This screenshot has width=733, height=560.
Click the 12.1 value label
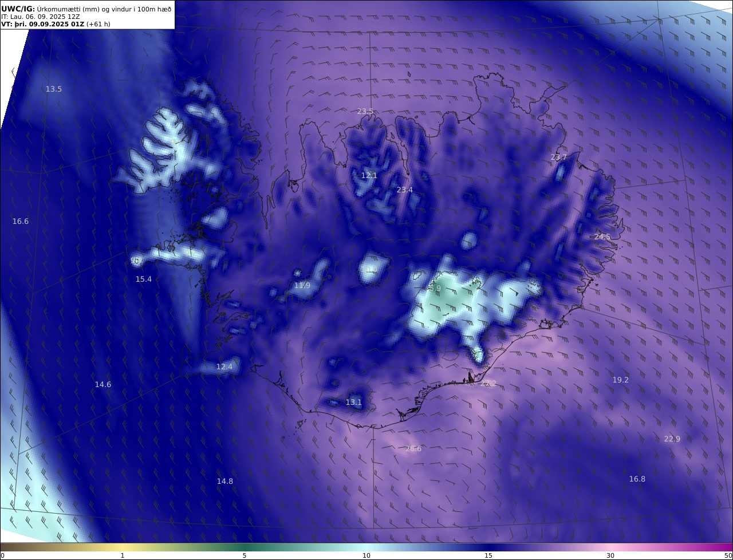click(x=369, y=176)
